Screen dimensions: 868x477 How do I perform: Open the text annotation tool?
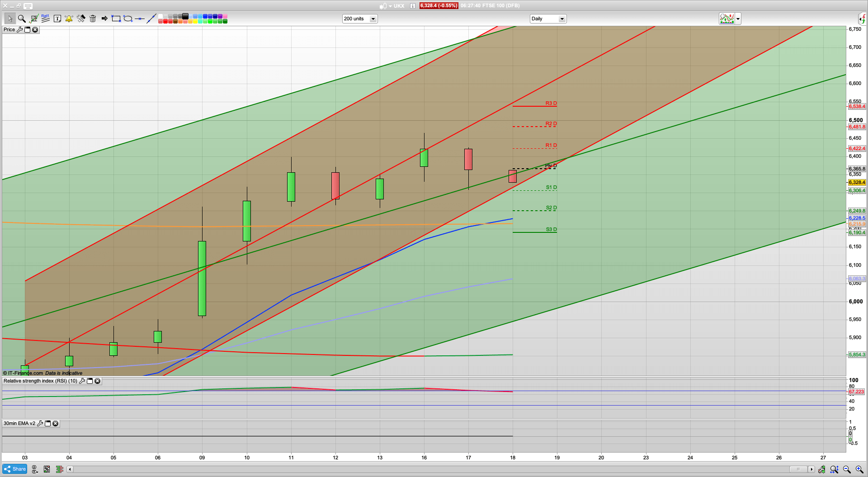[x=57, y=19]
